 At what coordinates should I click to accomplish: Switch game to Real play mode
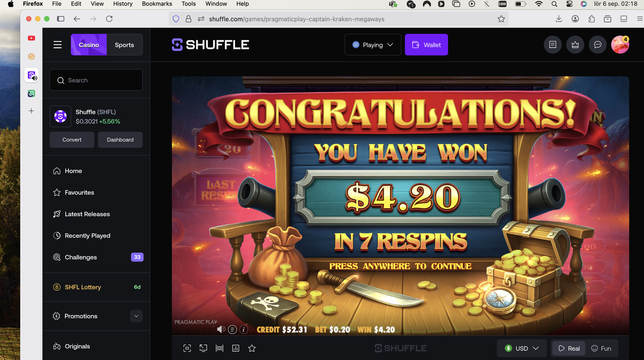pyautogui.click(x=569, y=348)
